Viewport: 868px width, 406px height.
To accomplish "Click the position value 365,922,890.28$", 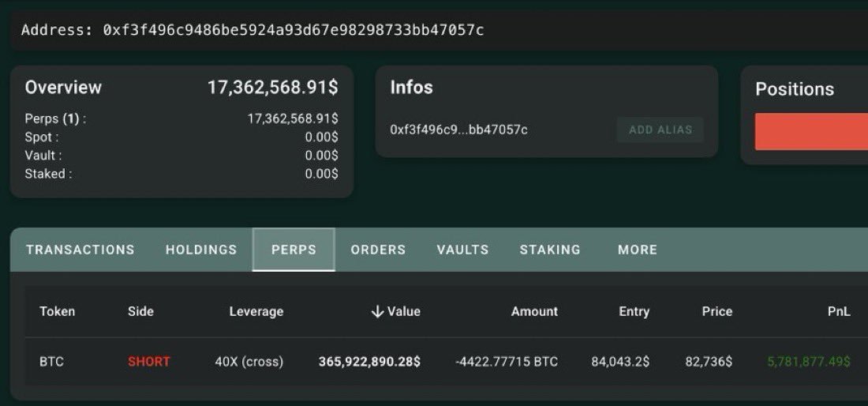I will click(x=369, y=362).
